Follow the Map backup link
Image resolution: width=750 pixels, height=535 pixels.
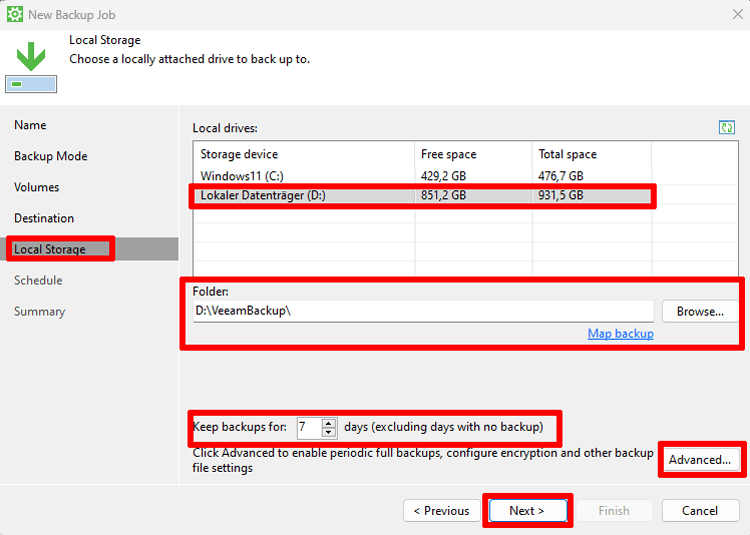(620, 333)
